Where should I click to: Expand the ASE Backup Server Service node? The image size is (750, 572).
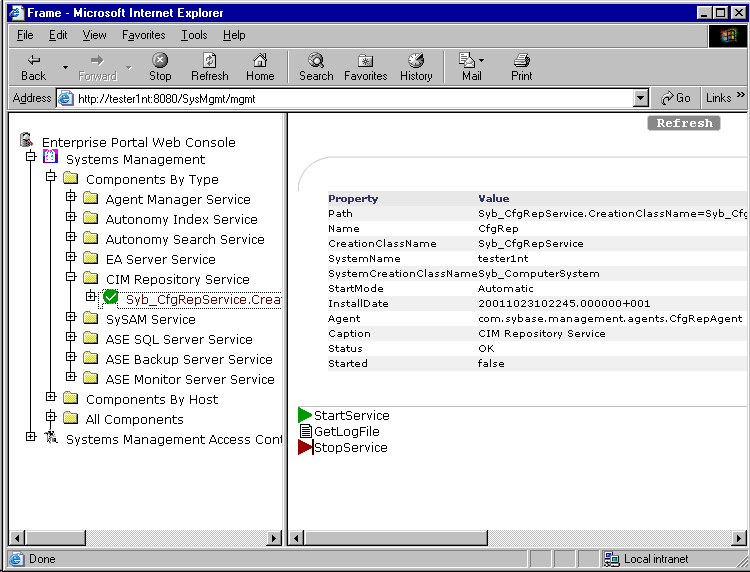pos(71,356)
